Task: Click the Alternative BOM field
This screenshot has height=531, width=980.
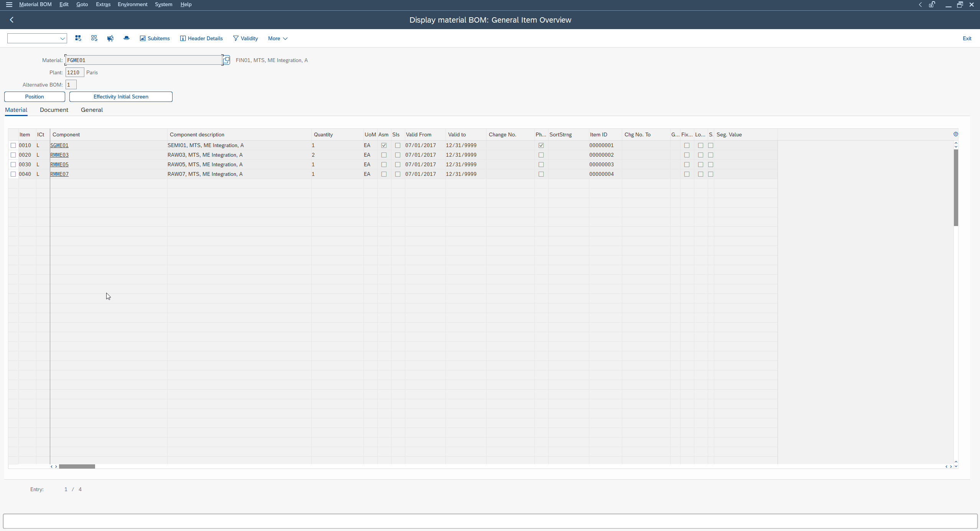Action: pos(71,85)
